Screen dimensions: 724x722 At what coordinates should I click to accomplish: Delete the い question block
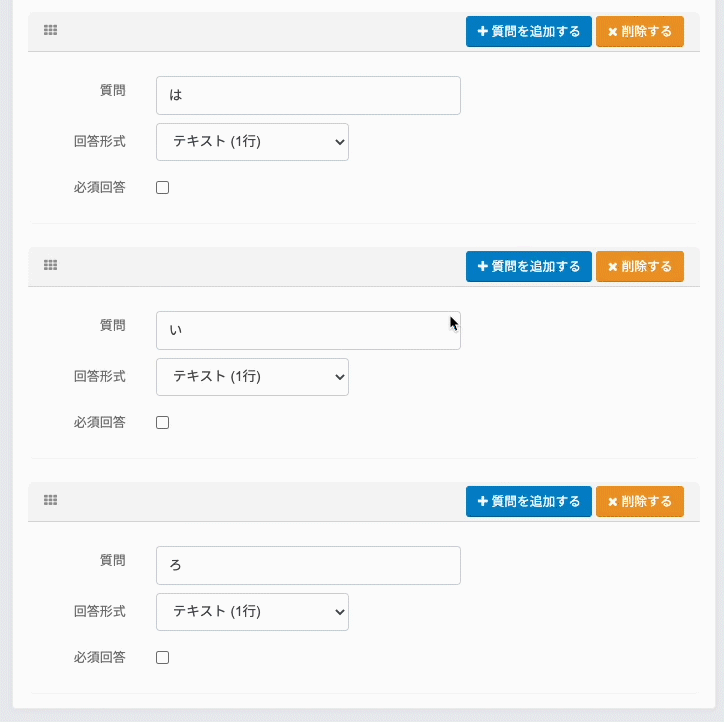click(639, 266)
